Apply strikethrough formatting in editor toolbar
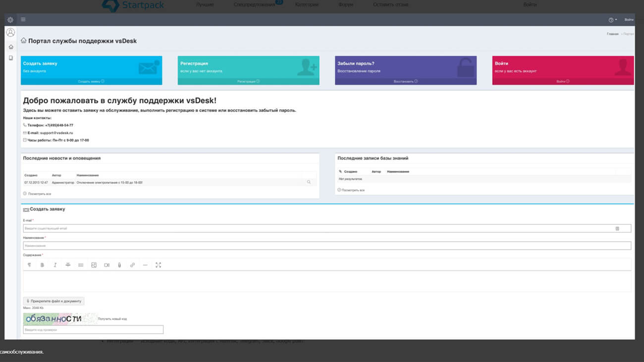The image size is (644, 362). 68,265
